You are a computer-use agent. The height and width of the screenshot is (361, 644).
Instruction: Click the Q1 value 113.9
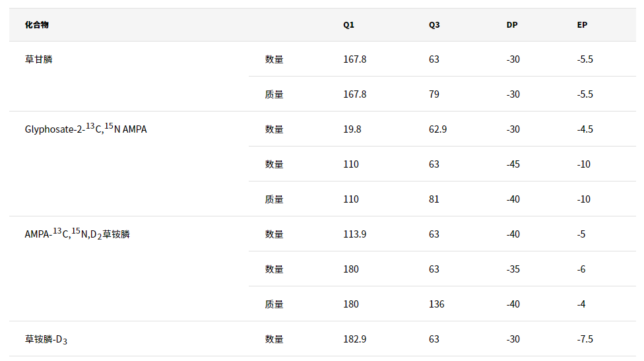click(355, 234)
